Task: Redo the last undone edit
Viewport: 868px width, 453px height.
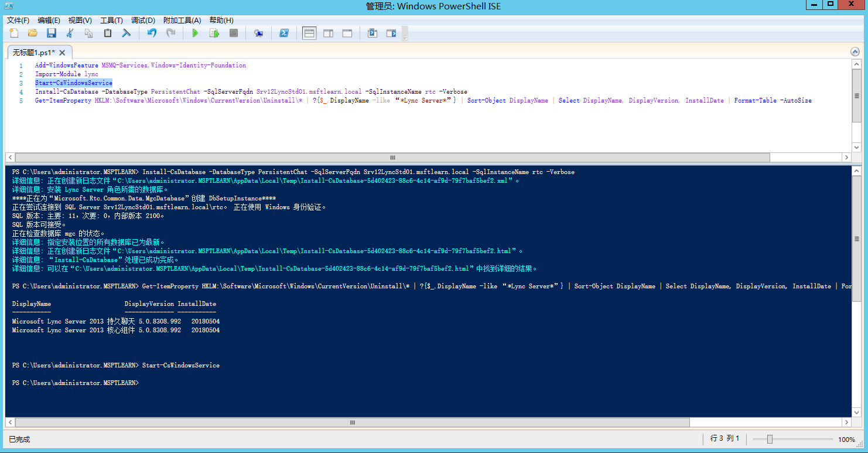Action: 170,33
